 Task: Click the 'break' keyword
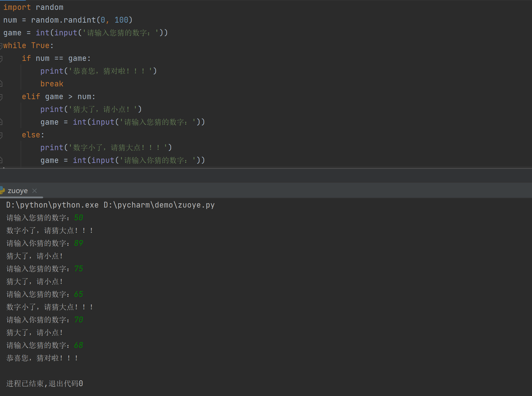52,84
